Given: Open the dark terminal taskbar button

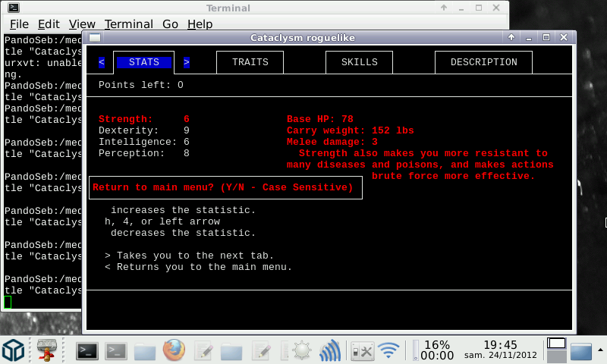Looking at the screenshot, I should (x=86, y=351).
